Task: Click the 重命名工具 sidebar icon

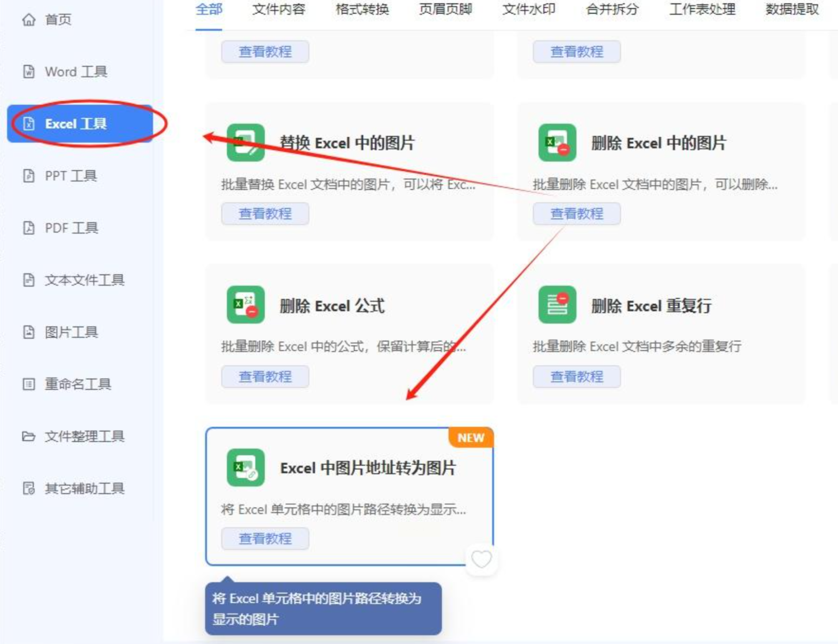Action: 29,384
